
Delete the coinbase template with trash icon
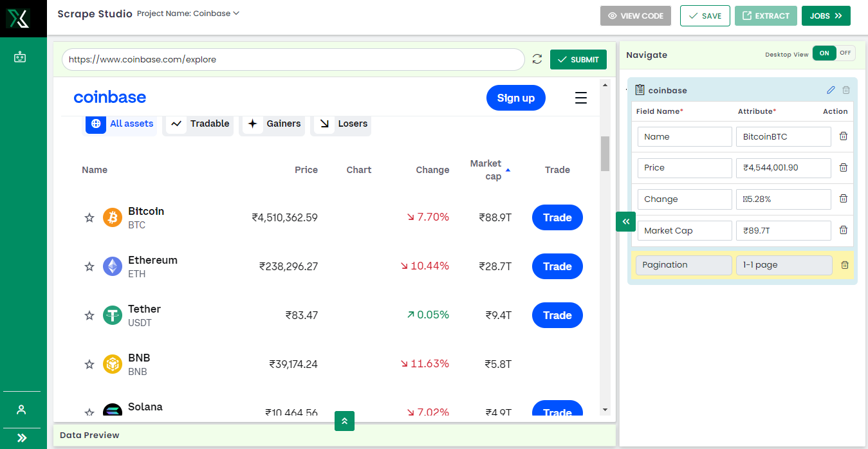point(846,90)
